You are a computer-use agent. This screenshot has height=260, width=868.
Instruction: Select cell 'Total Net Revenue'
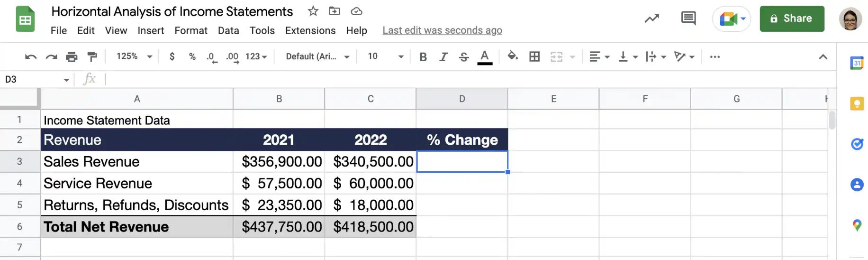coord(136,227)
